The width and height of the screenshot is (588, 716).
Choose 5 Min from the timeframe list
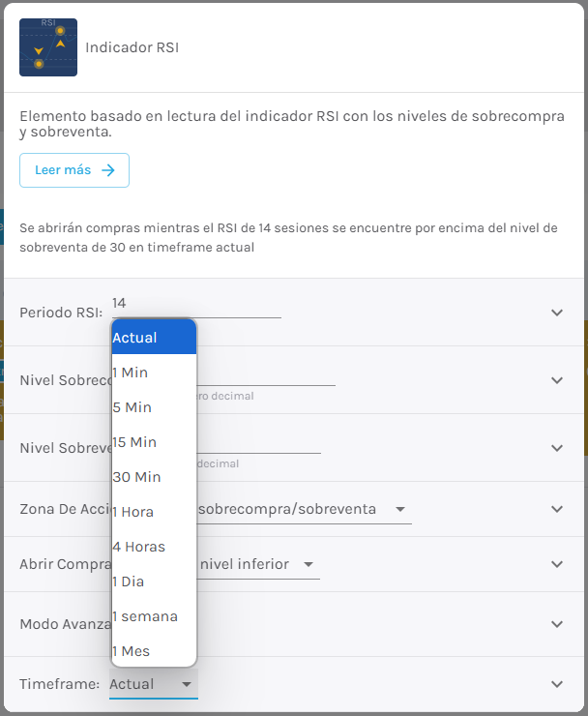[x=154, y=406]
